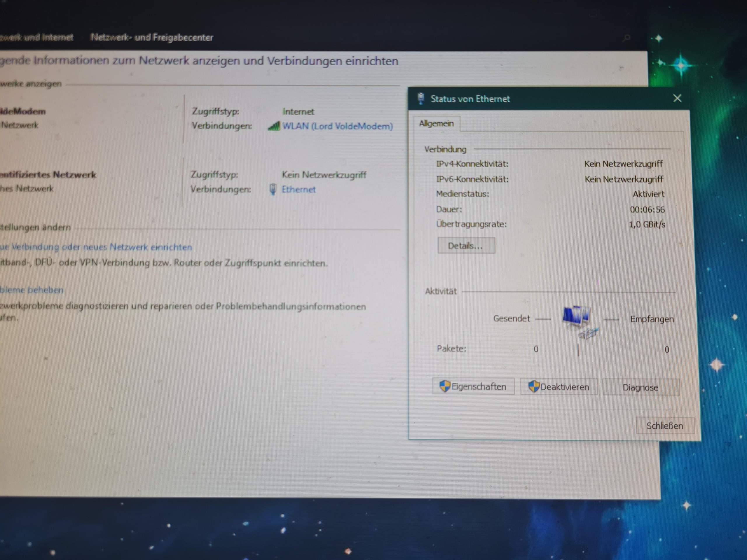Screen dimensions: 747x560
Task: Click the Ethernet plug icon next to Ethernet connection
Action: [273, 189]
